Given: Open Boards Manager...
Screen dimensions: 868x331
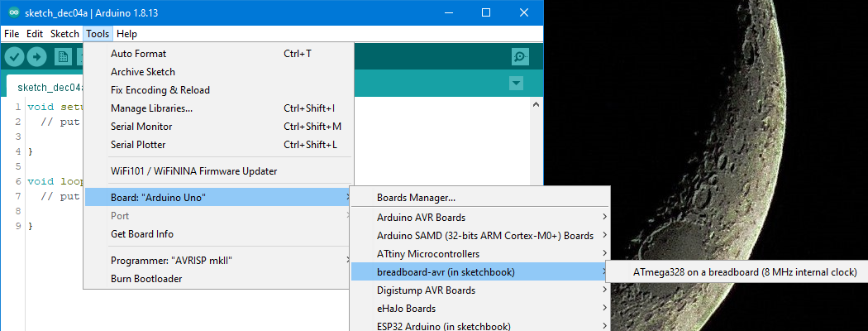Looking at the screenshot, I should 480,198.
